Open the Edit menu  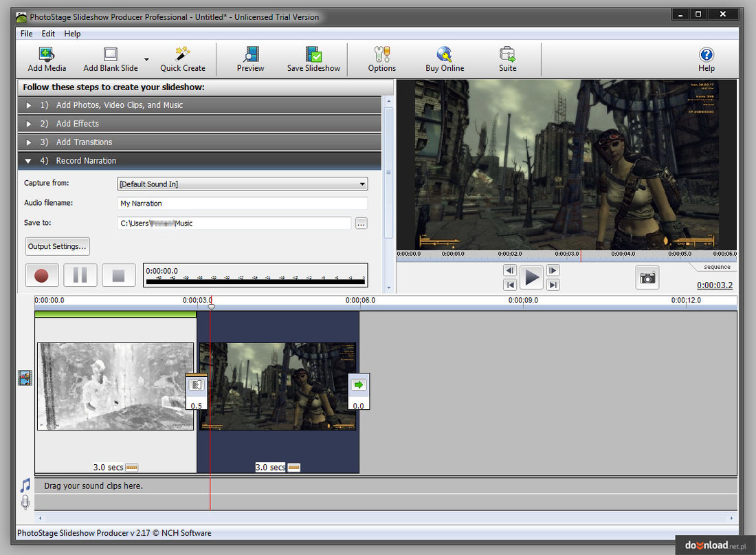tap(48, 33)
